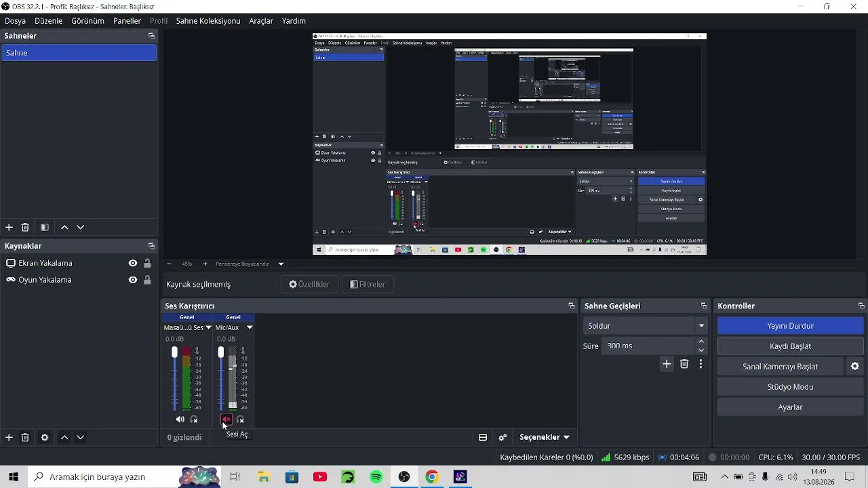The height and width of the screenshot is (488, 868).
Task: Open preview scaling dropdown arrow
Action: click(x=281, y=264)
